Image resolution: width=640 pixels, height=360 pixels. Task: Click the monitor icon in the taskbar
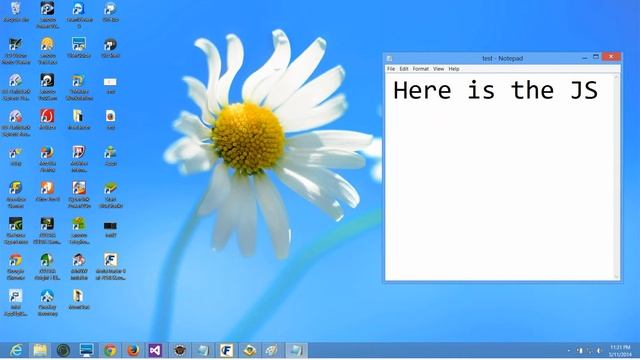[x=87, y=350]
